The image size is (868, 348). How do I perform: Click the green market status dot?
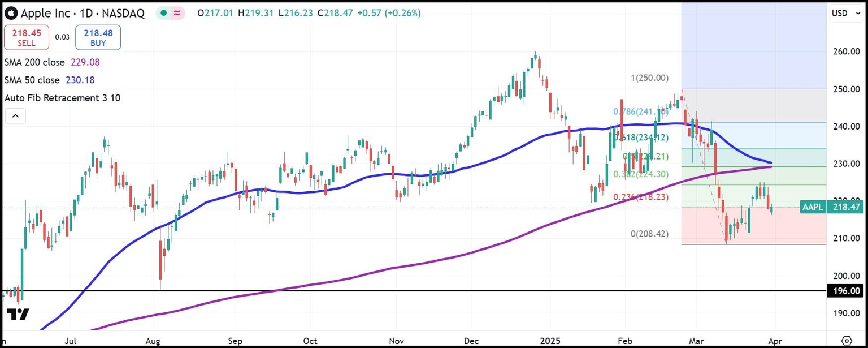163,13
